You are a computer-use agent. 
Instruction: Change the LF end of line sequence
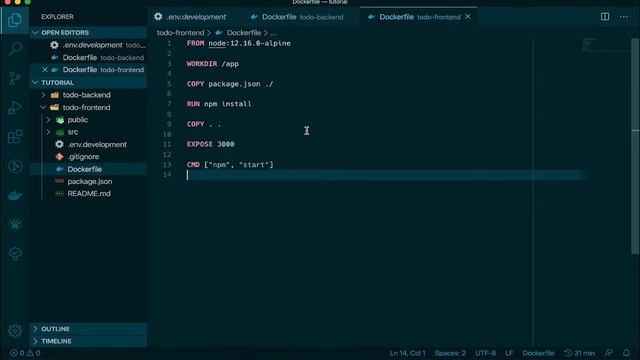[x=509, y=353]
